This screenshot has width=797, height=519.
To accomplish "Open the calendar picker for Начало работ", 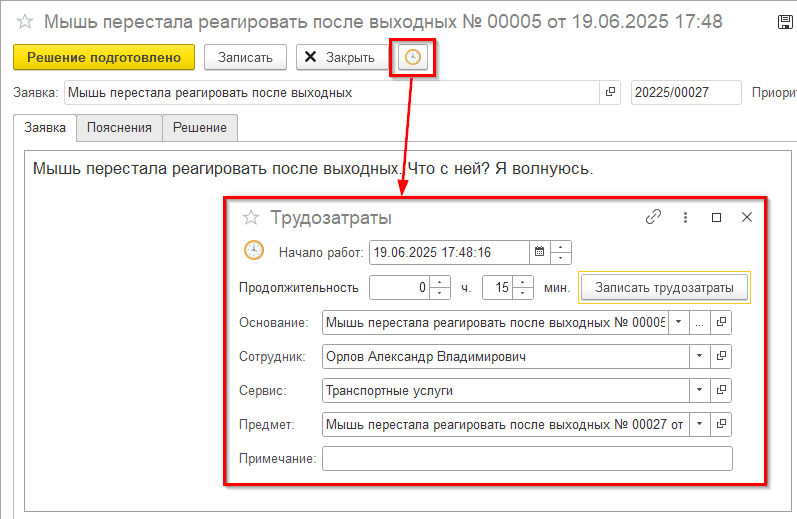I will [539, 252].
